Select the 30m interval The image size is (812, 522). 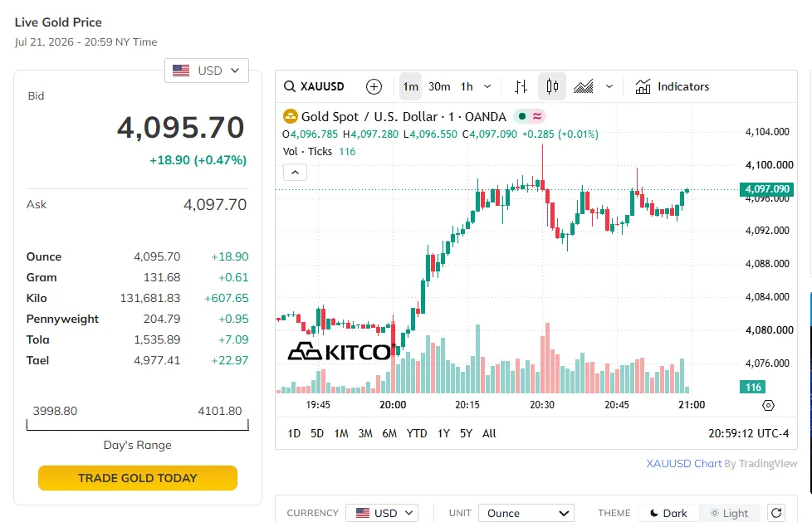[439, 86]
